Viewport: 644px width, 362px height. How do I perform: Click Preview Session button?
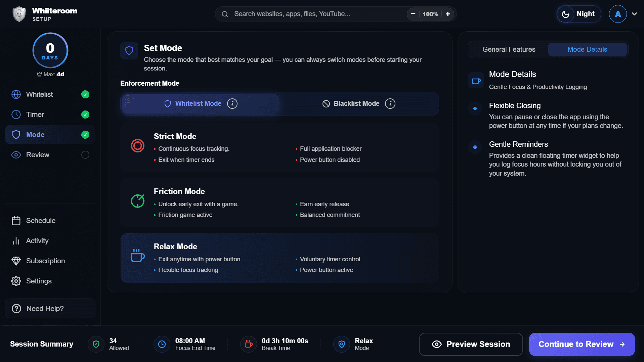point(471,344)
